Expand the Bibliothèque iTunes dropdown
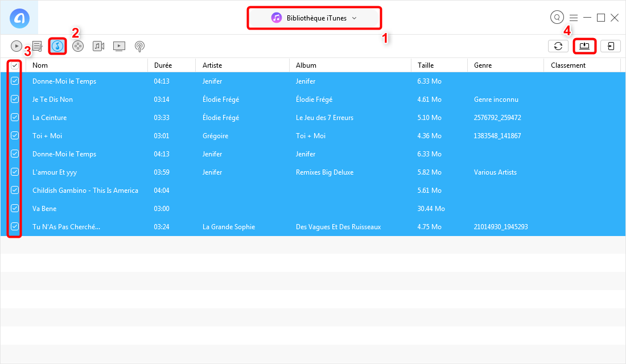Viewport: 626px width, 364px height. click(x=314, y=18)
